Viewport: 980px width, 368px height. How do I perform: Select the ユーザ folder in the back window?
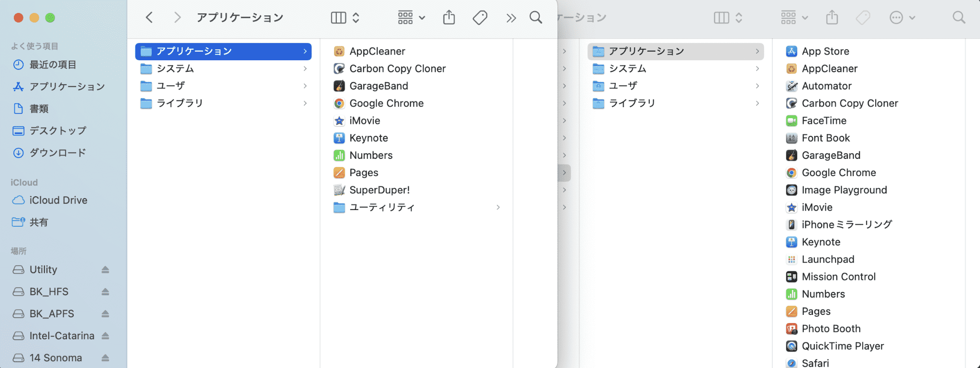tap(676, 86)
